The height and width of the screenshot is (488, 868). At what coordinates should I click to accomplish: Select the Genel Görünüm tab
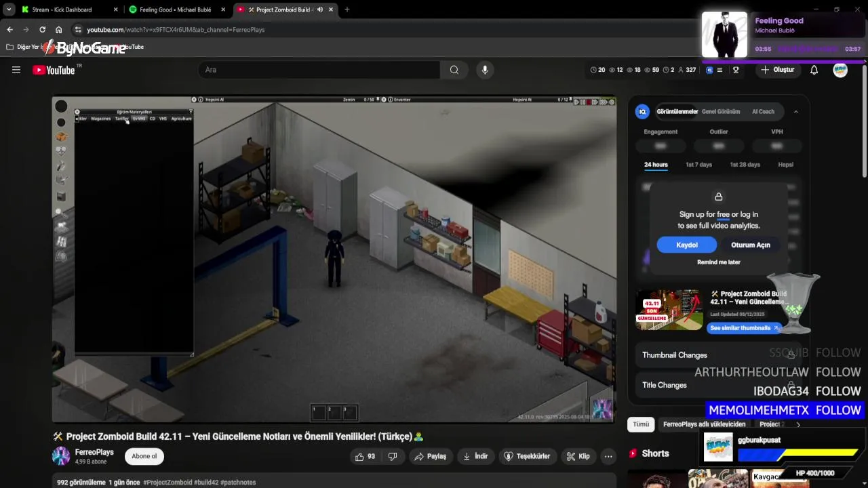tap(721, 112)
